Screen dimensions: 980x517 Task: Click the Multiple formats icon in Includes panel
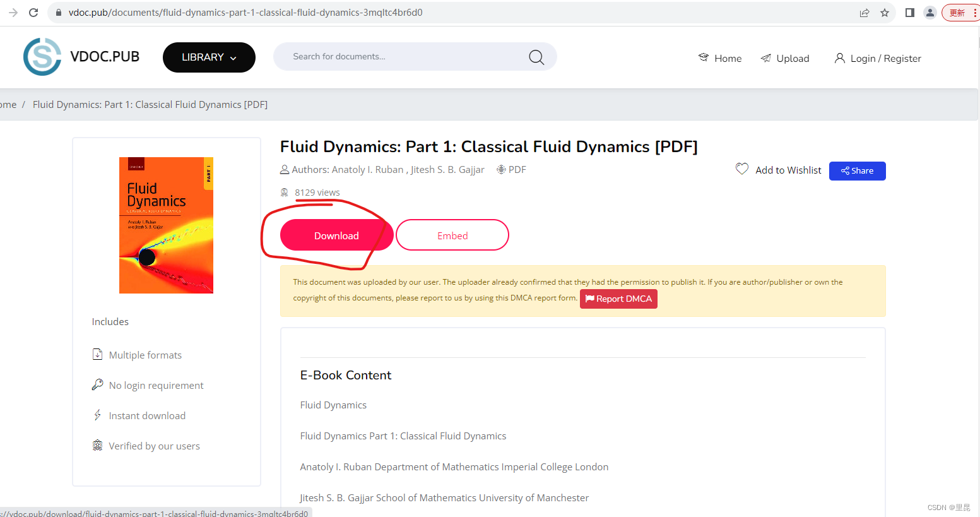(97, 354)
